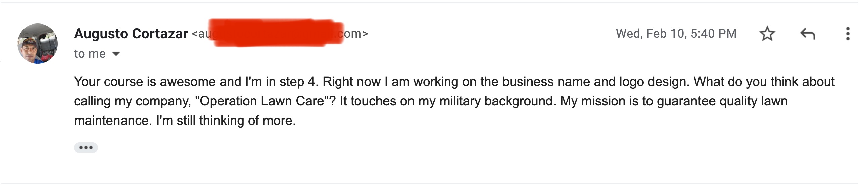Screen dimensions: 868x190
Task: Click the phrase "Operation Lawn Care" in message
Action: click(261, 101)
